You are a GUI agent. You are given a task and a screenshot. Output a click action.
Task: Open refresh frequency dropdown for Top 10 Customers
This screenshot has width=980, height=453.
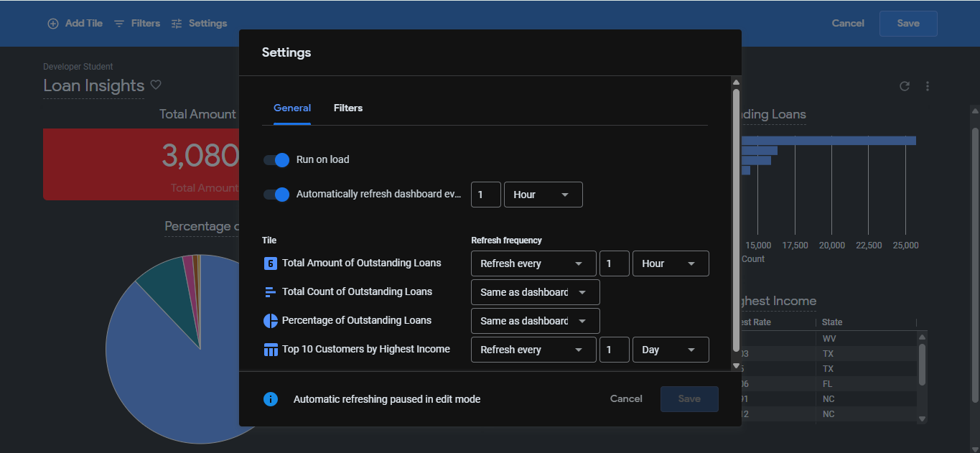[533, 350]
